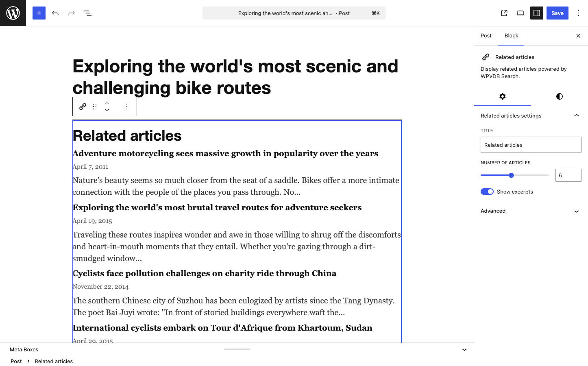
Task: Close the settings sidebar
Action: (578, 36)
